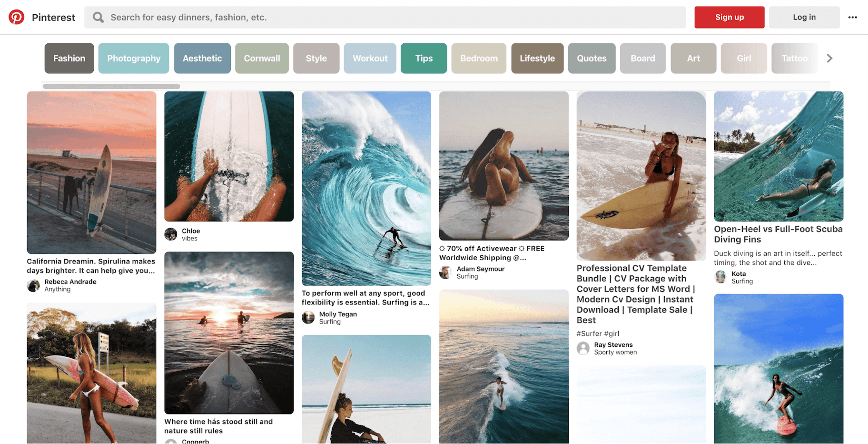Click Rebeca Andrade's profile avatar
The image size is (868, 444).
point(33,285)
